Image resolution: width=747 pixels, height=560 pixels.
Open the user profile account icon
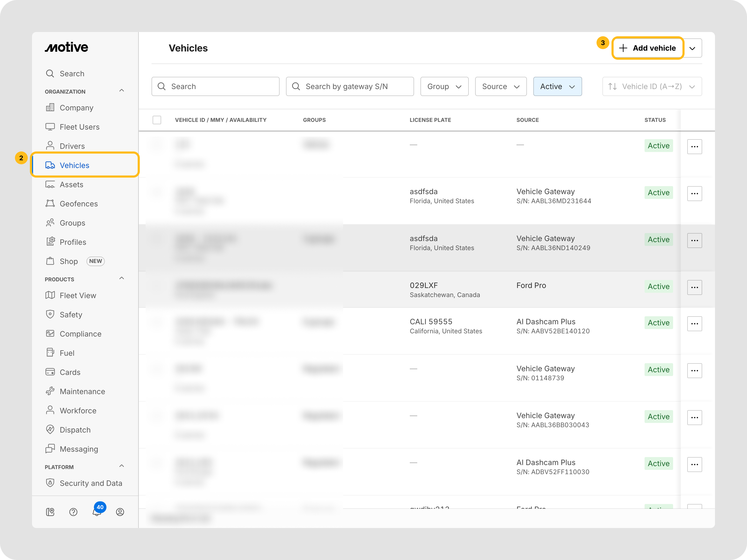120,512
